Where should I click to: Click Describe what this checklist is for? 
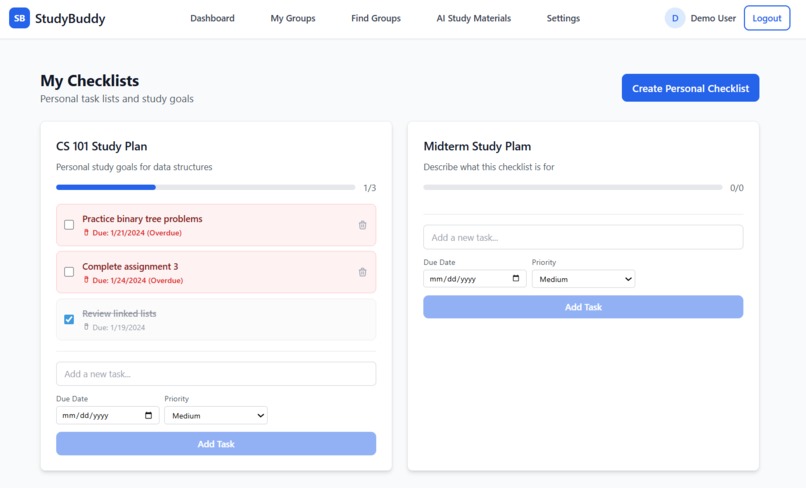pos(489,167)
